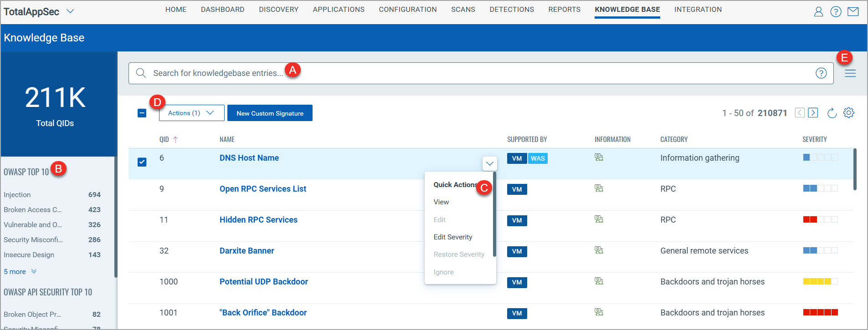868x330 pixels.
Task: Click information icon for Potential UDP Backdoor
Action: click(599, 281)
